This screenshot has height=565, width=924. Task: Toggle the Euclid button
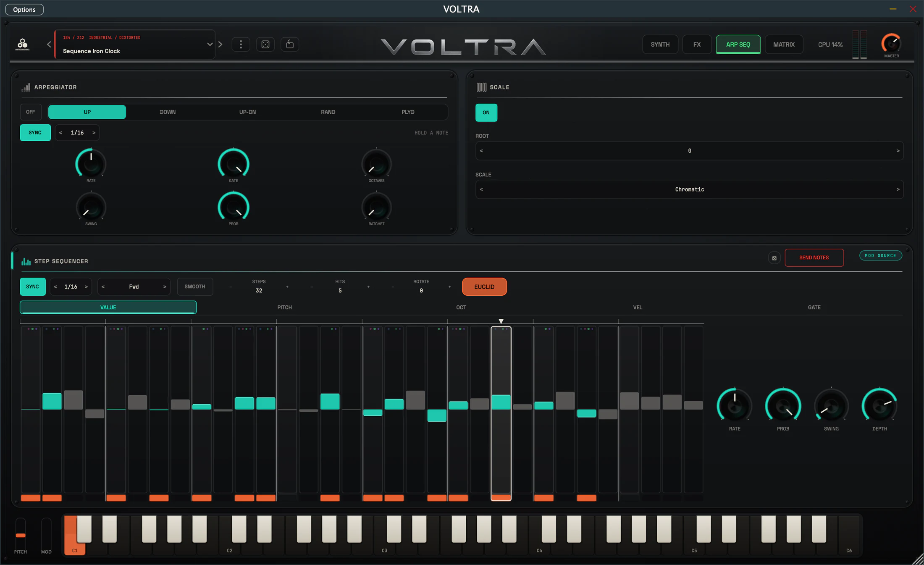click(484, 287)
